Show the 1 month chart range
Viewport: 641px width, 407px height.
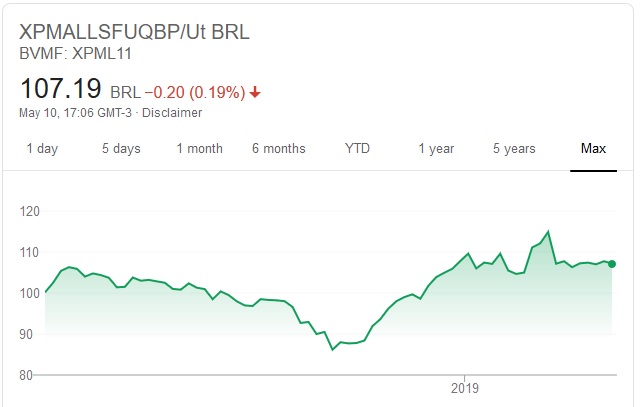tap(199, 149)
